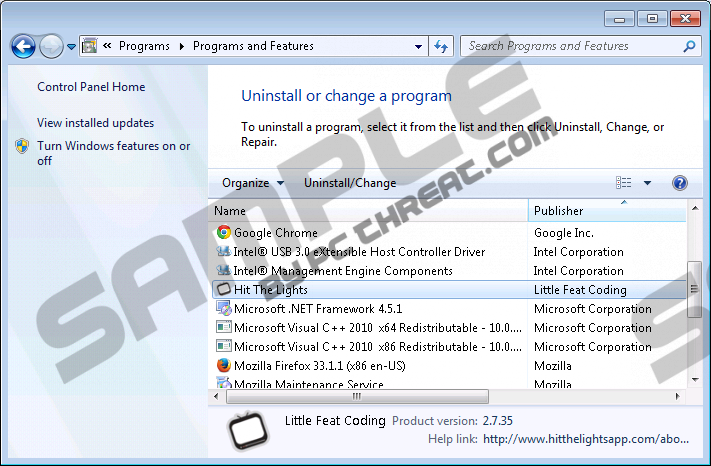Select the Mozilla Firefox 33.1.1 icon
This screenshot has height=466, width=711.
point(224,366)
